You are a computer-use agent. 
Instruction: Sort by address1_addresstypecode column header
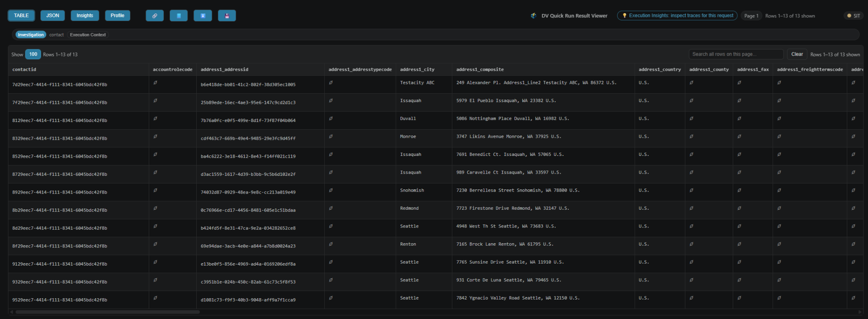[x=360, y=69]
